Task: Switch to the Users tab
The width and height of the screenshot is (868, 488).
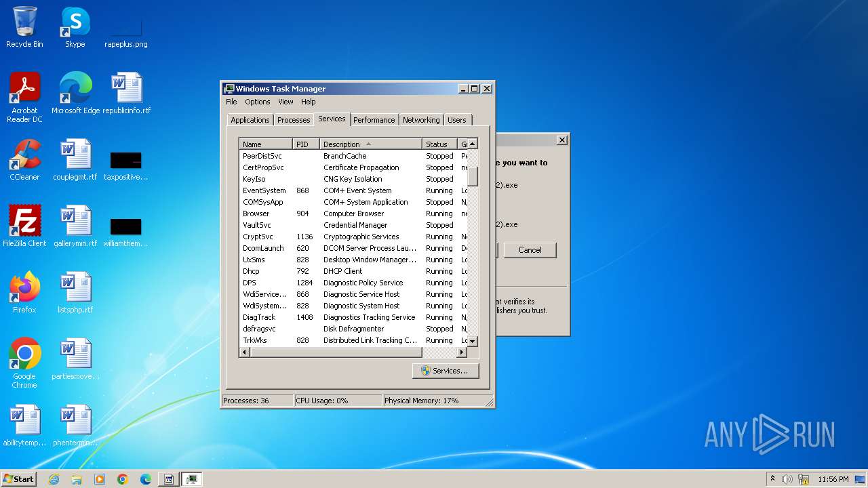Action: (457, 120)
